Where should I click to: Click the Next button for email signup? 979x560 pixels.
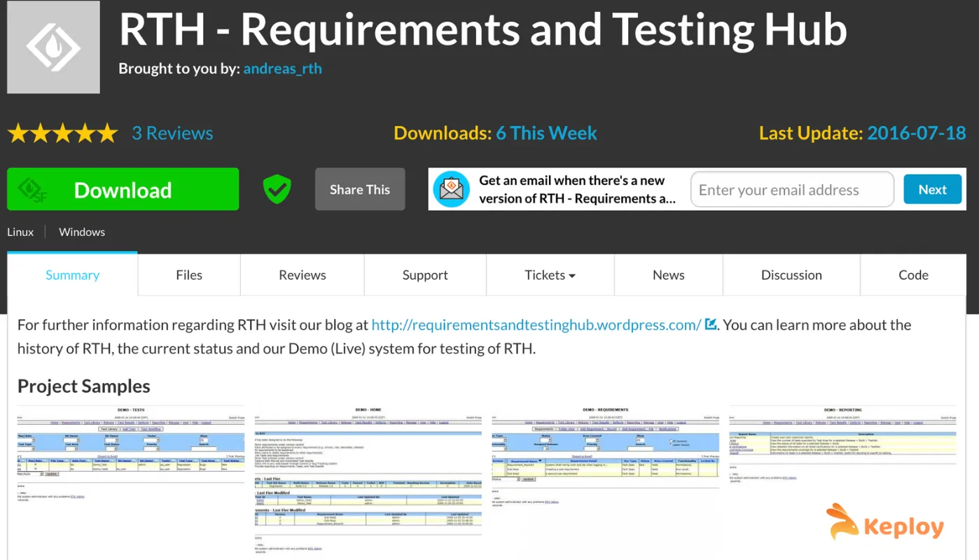pos(932,189)
